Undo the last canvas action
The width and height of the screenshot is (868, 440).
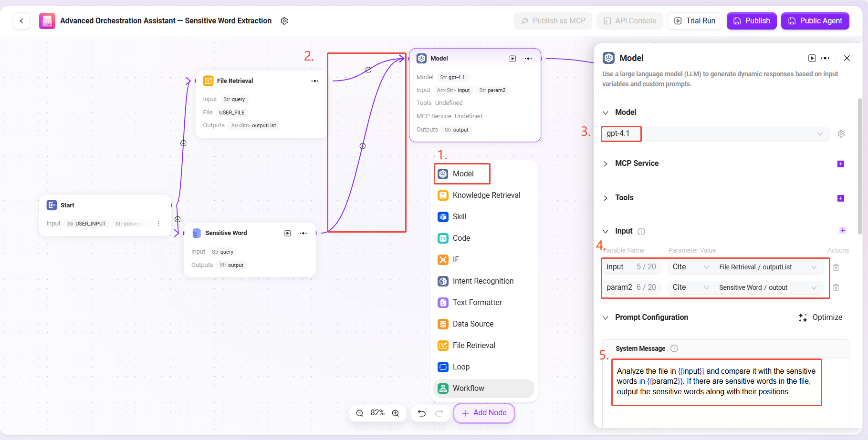coord(422,413)
